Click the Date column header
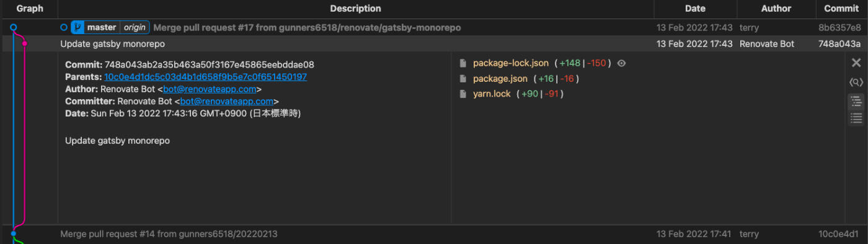868x244 pixels. click(x=695, y=9)
